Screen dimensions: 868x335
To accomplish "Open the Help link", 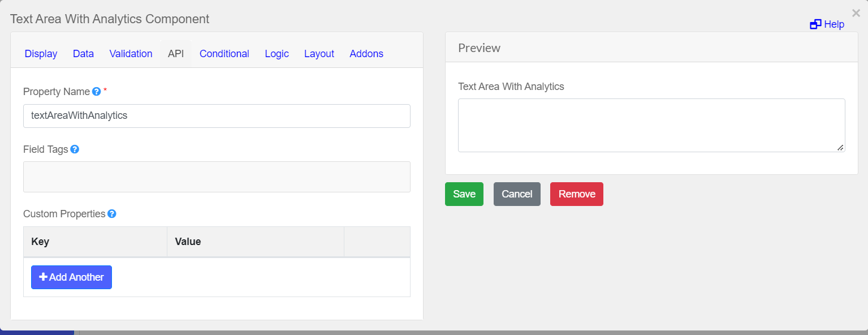I will click(827, 24).
